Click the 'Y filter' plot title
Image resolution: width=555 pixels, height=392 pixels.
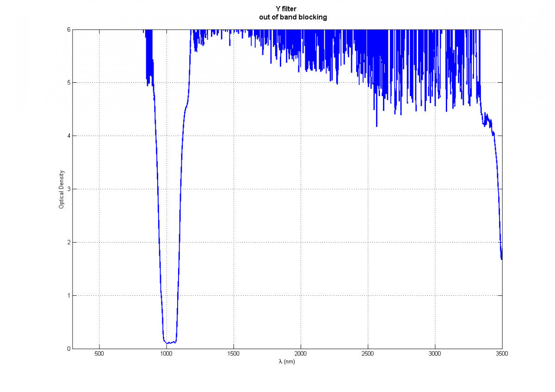pos(287,9)
